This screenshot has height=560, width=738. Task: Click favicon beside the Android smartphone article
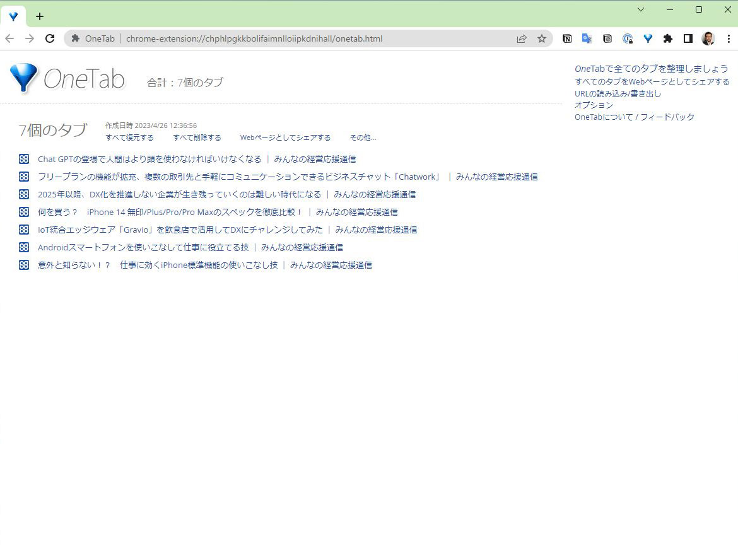point(24,247)
